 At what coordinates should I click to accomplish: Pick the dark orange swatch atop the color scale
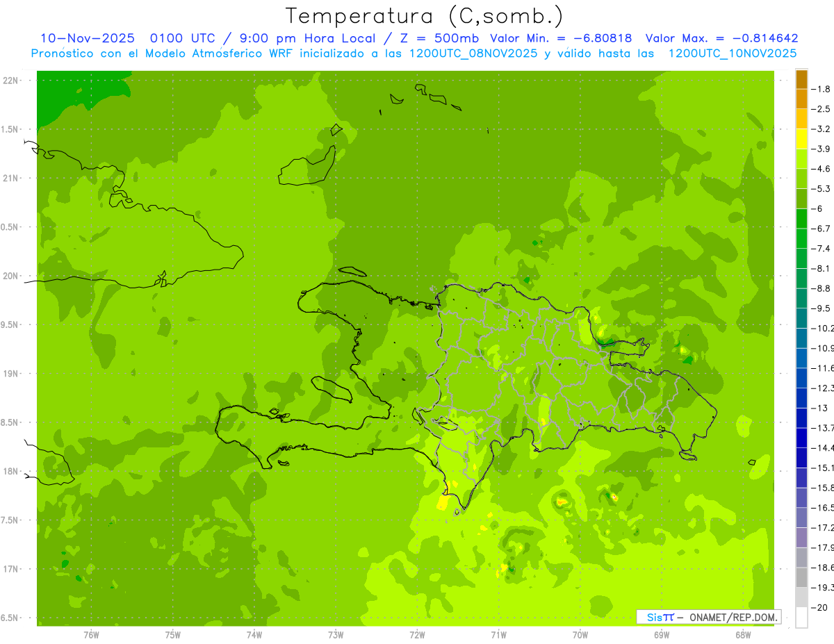pyautogui.click(x=802, y=80)
